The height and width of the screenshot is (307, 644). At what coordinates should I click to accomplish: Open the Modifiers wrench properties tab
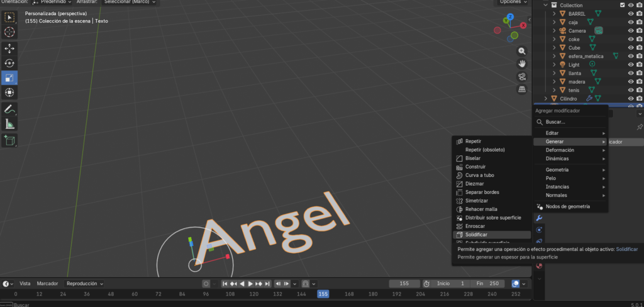pos(539,218)
